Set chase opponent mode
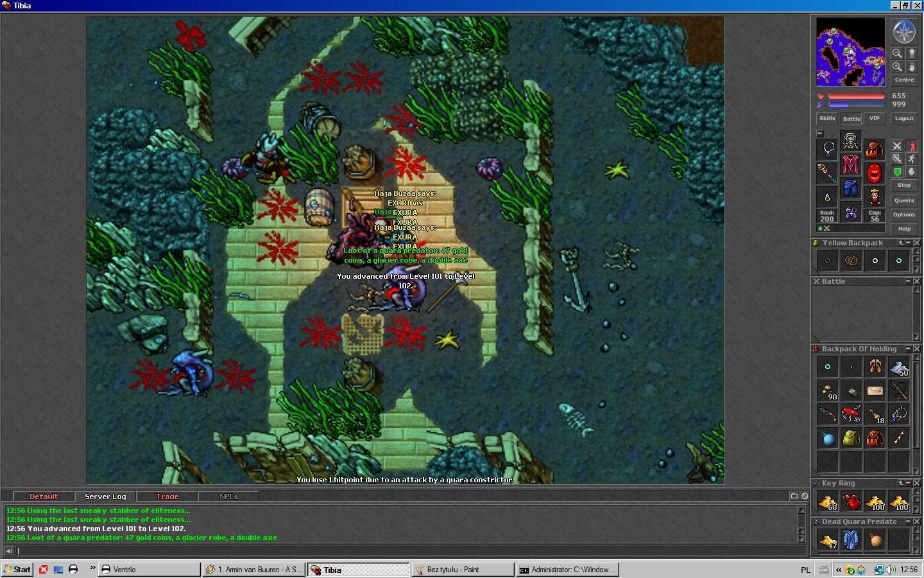Viewport: 924px width, 578px height. [911, 159]
